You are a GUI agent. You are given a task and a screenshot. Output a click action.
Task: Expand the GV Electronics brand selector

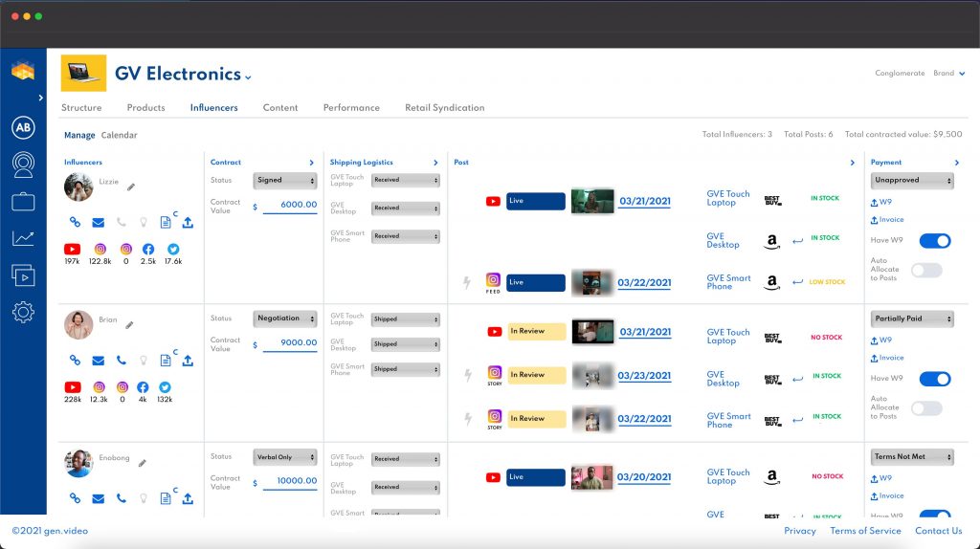248,77
